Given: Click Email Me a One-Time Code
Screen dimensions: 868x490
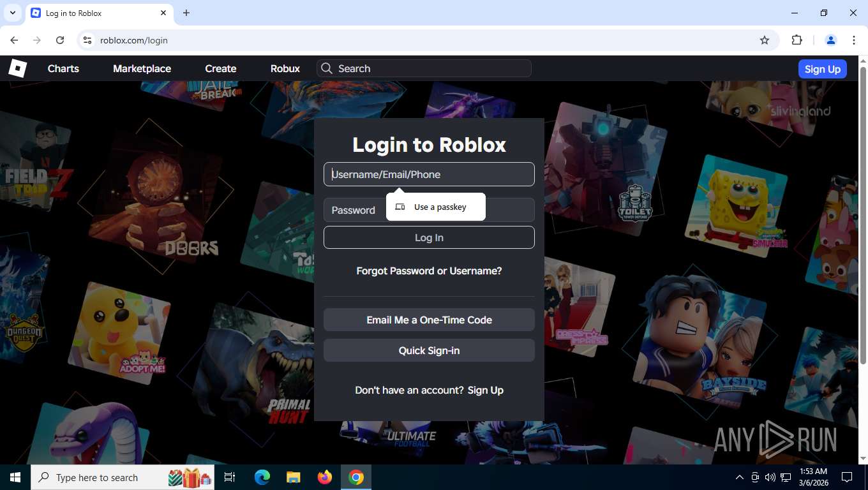Looking at the screenshot, I should (429, 320).
